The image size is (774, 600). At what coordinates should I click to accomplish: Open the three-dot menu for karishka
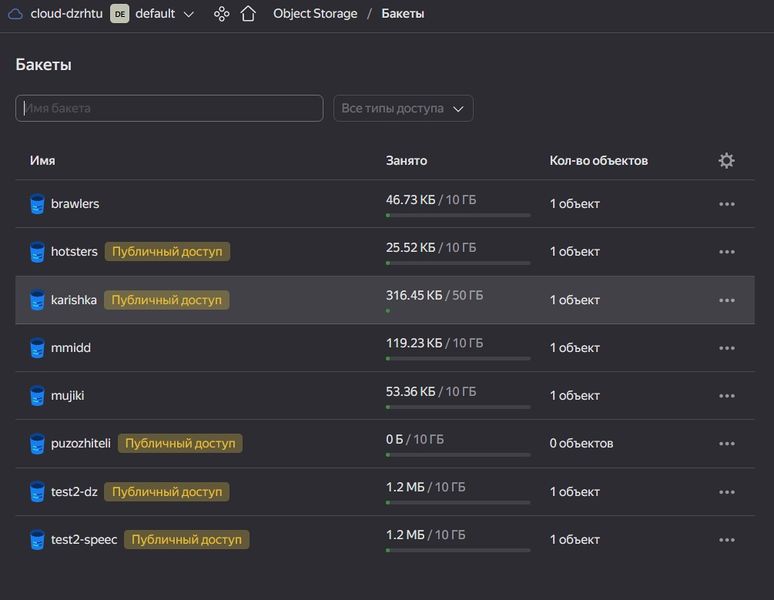726,300
